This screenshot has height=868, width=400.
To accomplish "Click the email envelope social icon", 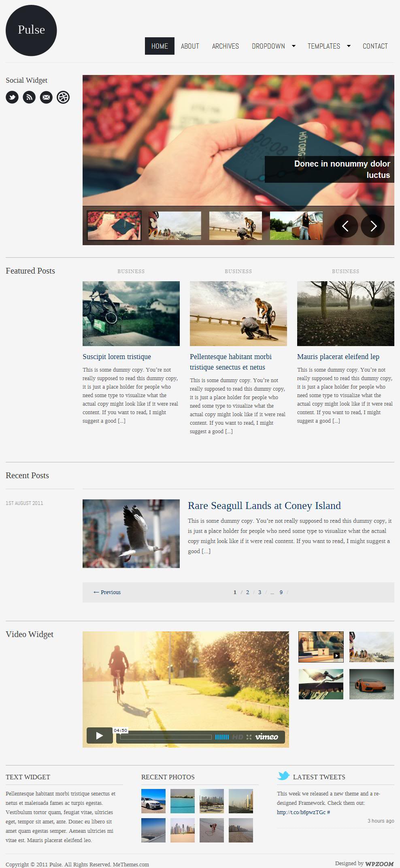I will pos(46,97).
